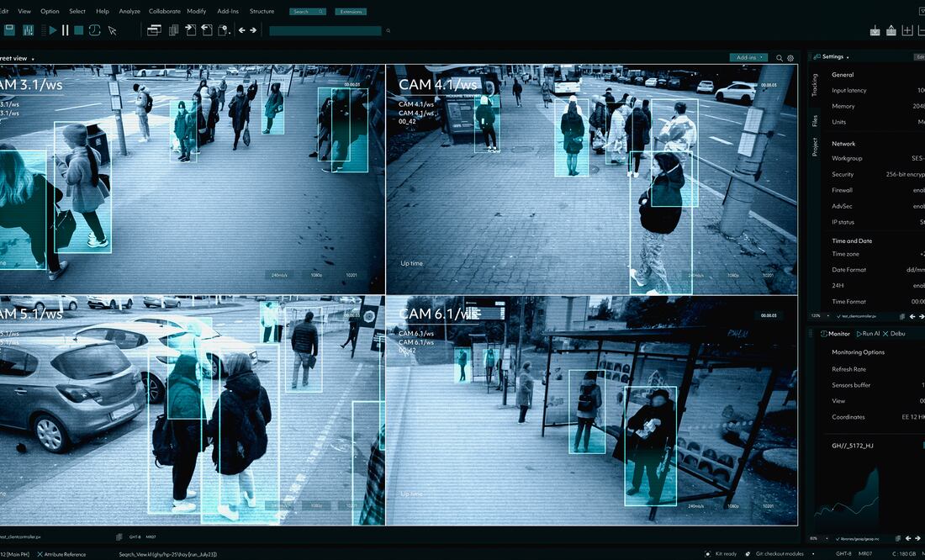The image size is (925, 560).
Task: Open the Settings panel dropdown
Action: [x=835, y=57]
